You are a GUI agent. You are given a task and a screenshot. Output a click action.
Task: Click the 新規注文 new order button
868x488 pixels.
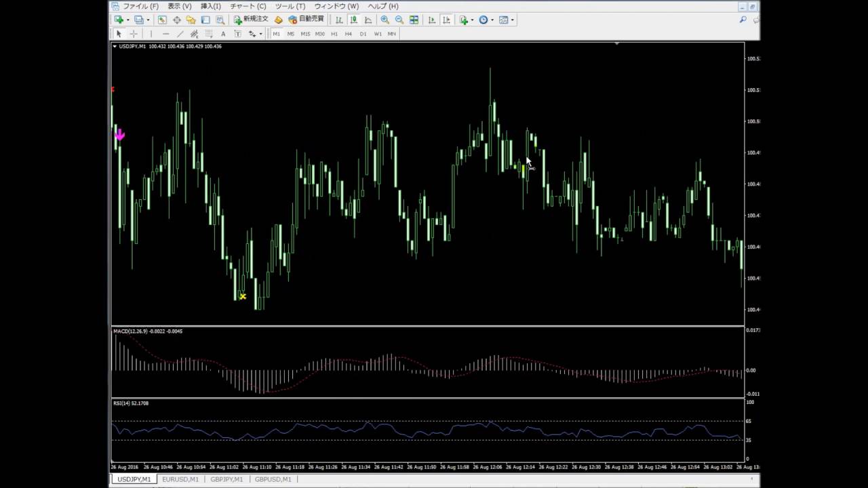coord(251,20)
